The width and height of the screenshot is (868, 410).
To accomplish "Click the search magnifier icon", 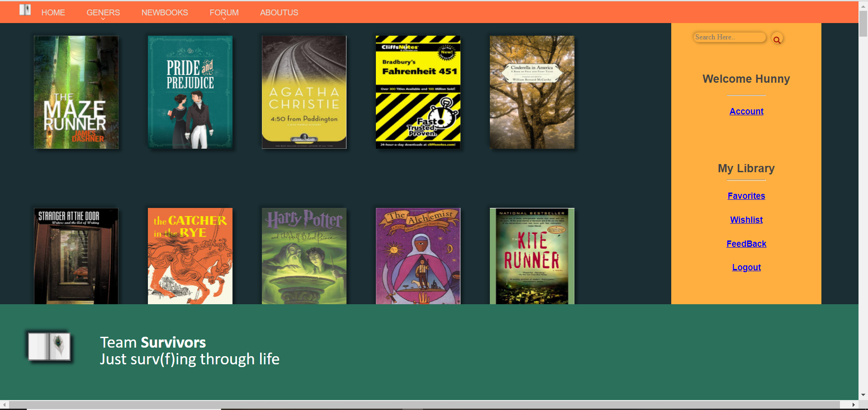I will [x=777, y=38].
